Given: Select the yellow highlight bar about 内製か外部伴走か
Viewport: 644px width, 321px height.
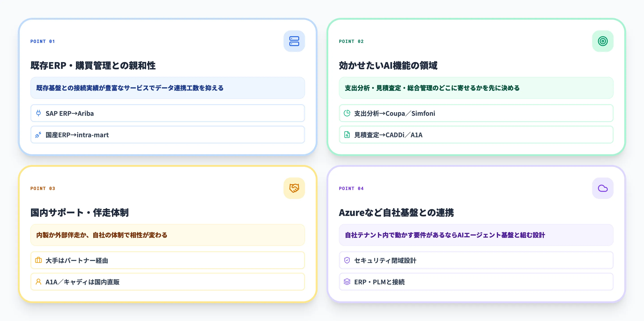Looking at the screenshot, I should click(167, 235).
